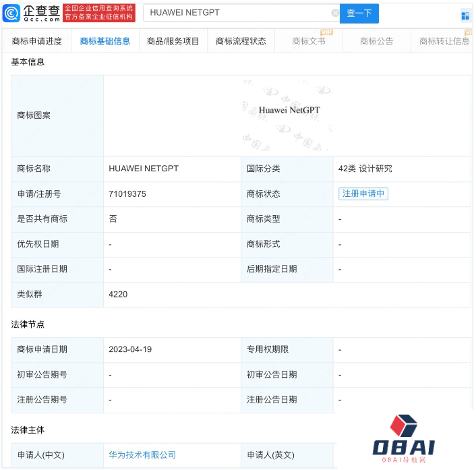476x470 pixels.
Task: Click the 后期指定日期 label
Action: [x=272, y=269]
